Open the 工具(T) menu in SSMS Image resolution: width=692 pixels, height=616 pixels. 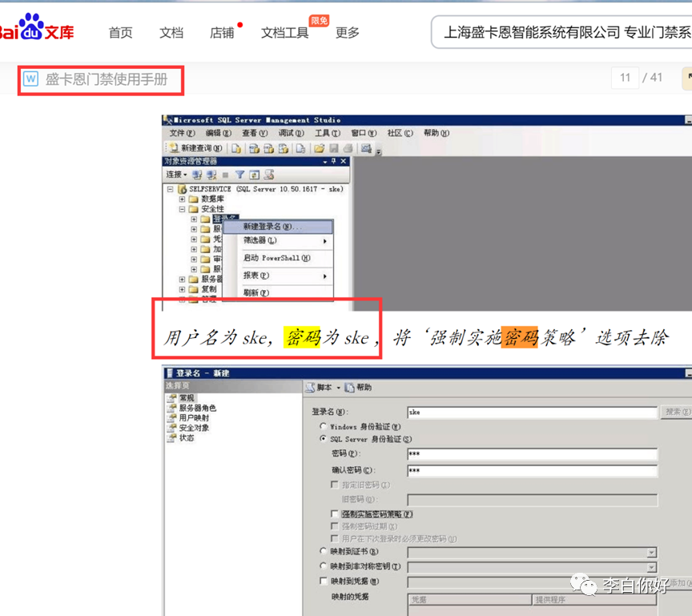pos(328,133)
